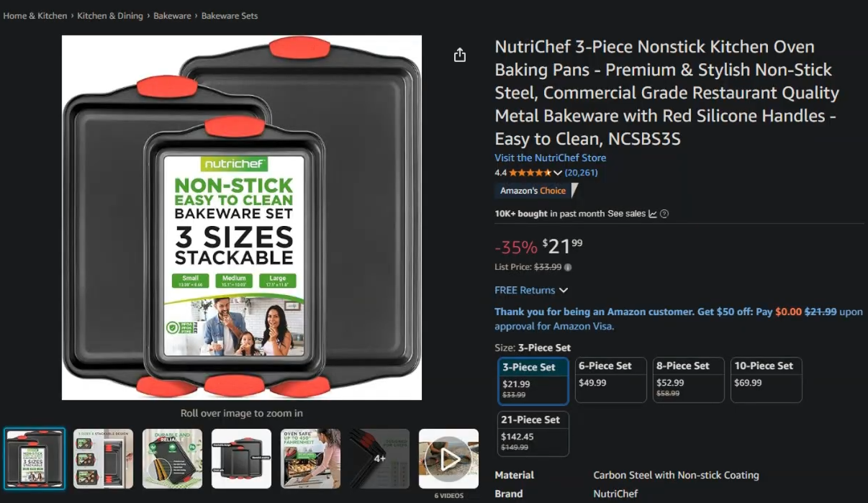
Task: Visit the NutriChef Store link
Action: click(551, 158)
